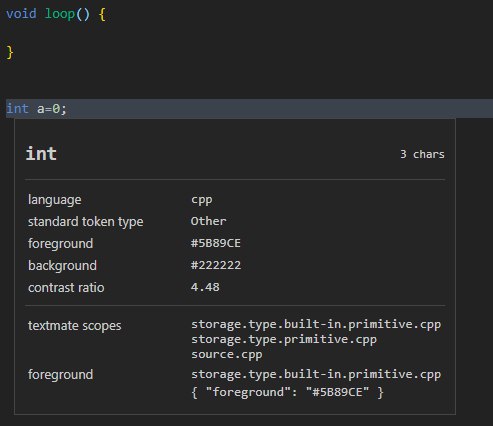Click the 'loop' function name
The height and width of the screenshot is (426, 493).
coord(60,14)
